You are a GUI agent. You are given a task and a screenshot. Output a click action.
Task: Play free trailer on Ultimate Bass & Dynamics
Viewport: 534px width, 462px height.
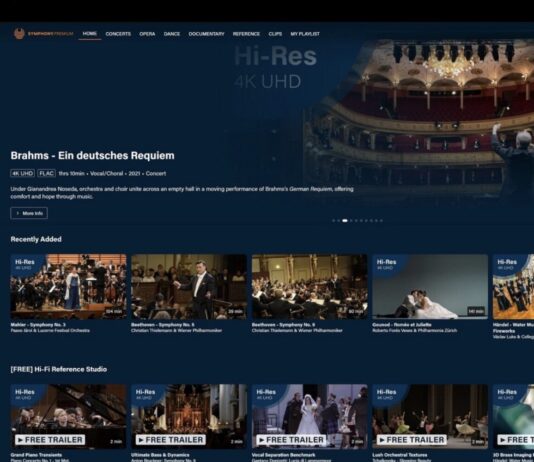(x=171, y=440)
